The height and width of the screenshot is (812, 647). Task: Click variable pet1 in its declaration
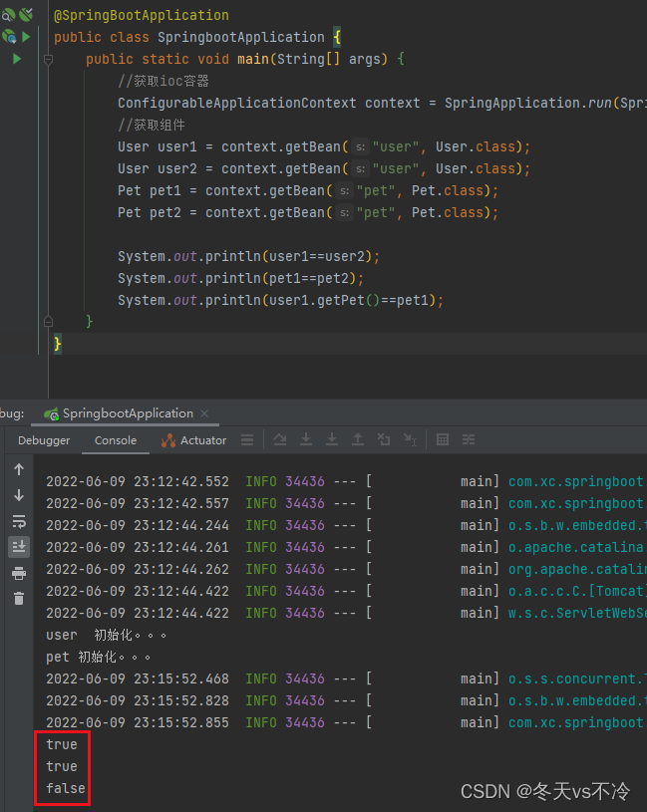click(x=165, y=191)
